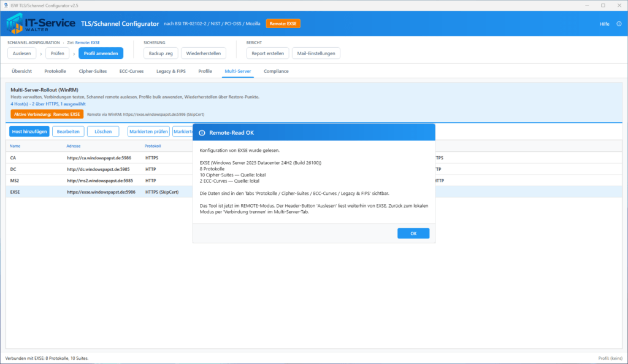Click the Multi-Server-Rollout (WinRM) heading
Image resolution: width=628 pixels, height=364 pixels.
44,90
